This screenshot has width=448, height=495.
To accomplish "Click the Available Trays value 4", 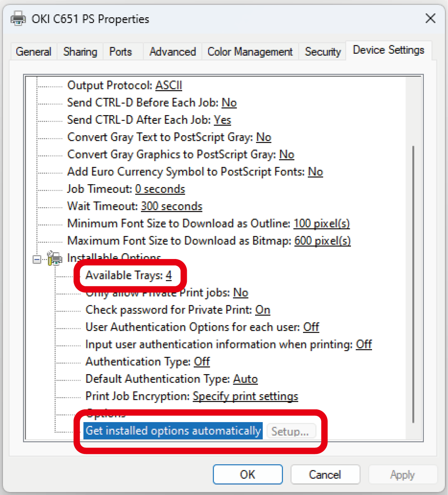I will (169, 276).
